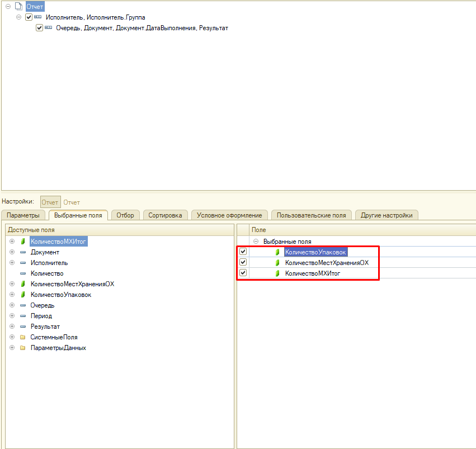This screenshot has width=476, height=449.
Task: Expand the КоличествоМестХраненияОХ available field node
Action: [x=12, y=284]
